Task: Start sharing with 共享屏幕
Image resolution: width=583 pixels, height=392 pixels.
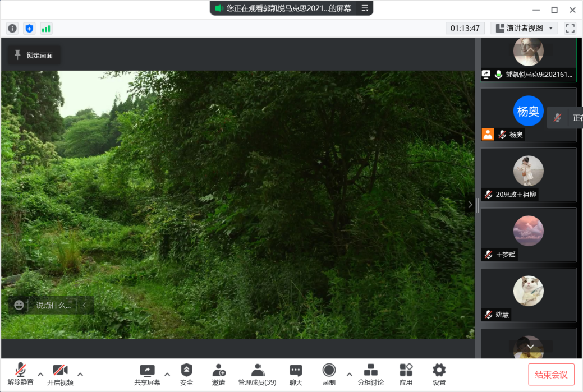Action: tap(147, 374)
